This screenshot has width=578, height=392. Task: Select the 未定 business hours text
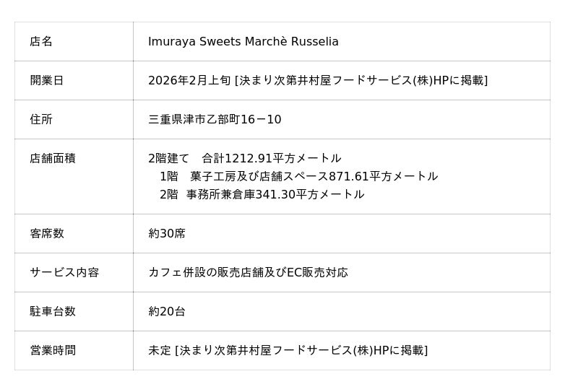point(160,351)
